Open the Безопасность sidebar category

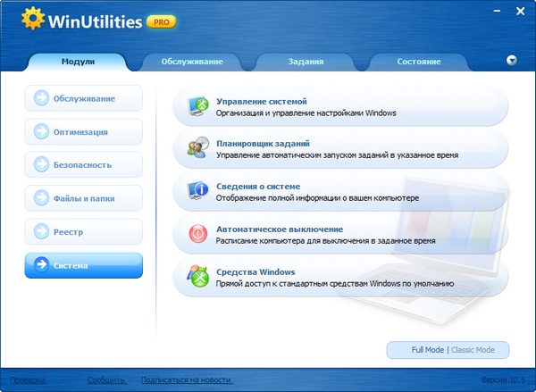click(83, 165)
